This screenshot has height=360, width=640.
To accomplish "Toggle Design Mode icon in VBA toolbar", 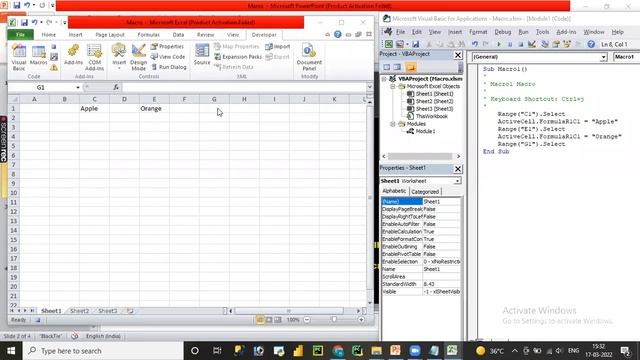I will [531, 44].
